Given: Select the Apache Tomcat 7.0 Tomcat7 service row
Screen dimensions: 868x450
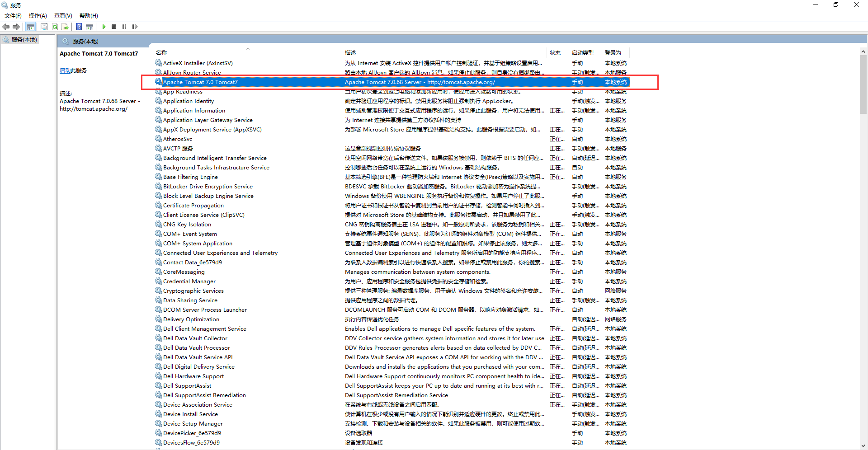Looking at the screenshot, I should coord(392,82).
